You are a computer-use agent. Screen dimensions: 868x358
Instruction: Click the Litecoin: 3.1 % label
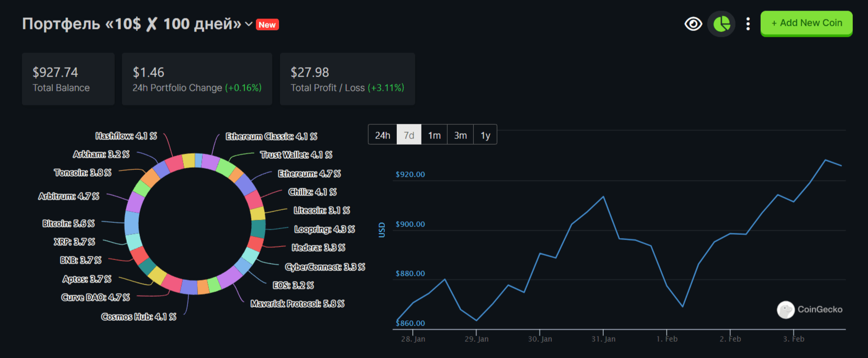322,210
